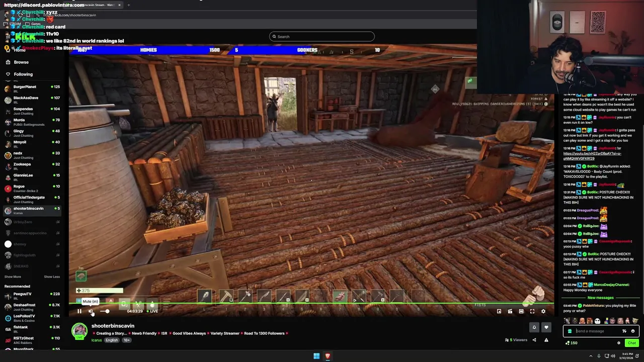The height and width of the screenshot is (362, 644).
Task: Open PeeguuTV recommended channel
Action: tap(31, 296)
